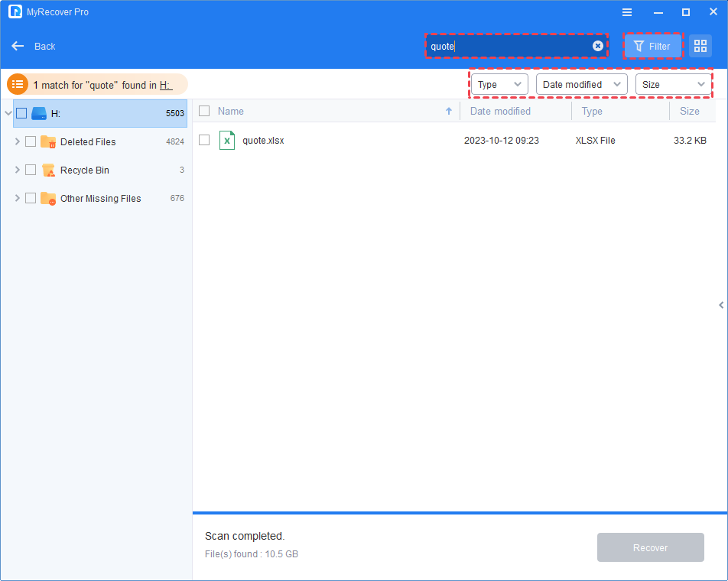Switch to grid thumbnail view

tap(700, 46)
